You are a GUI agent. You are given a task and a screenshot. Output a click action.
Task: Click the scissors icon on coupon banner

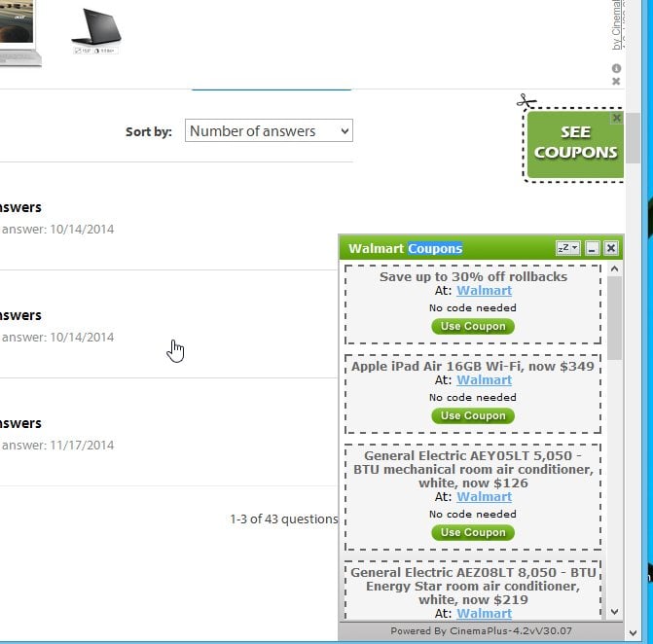(526, 101)
